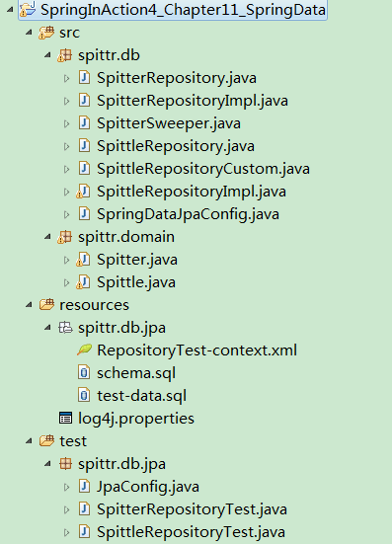The width and height of the screenshot is (392, 544).
Task: Select the SpitterSweeper.java file name
Action: pos(169,123)
